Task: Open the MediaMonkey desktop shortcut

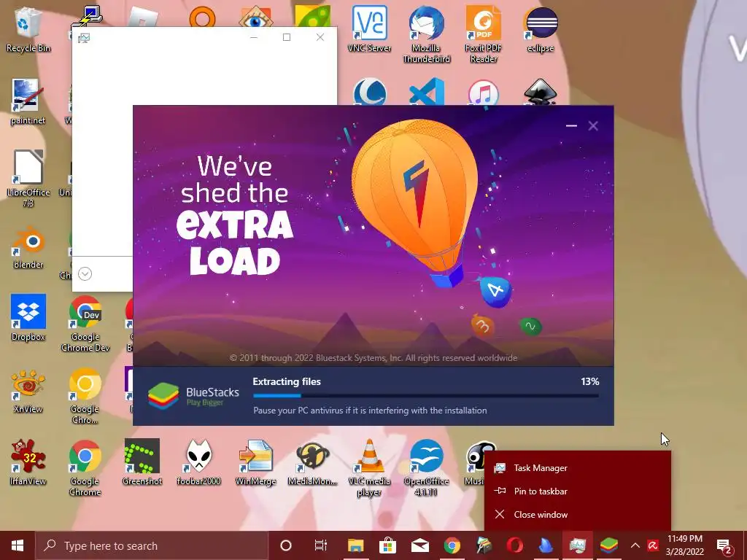Action: [312, 463]
